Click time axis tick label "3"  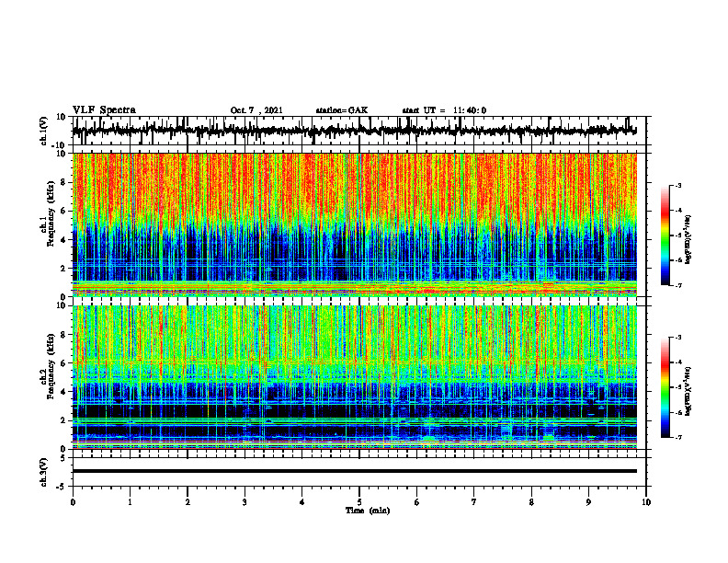tap(245, 502)
